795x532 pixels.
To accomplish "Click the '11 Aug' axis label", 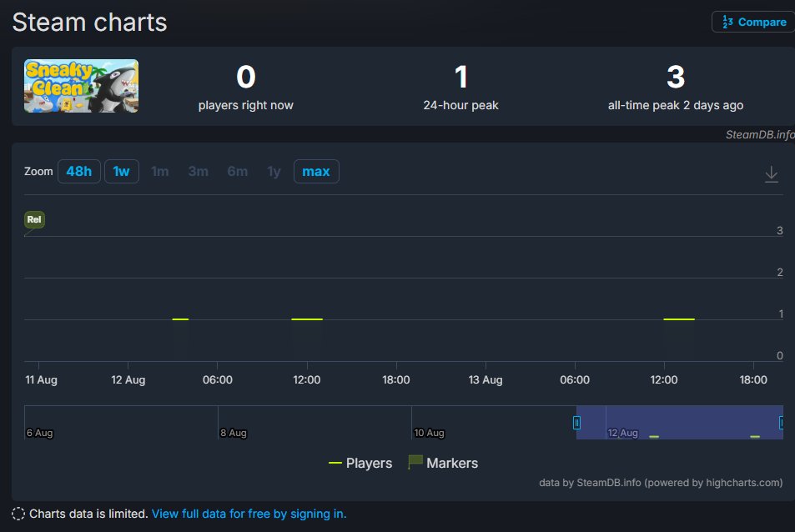I will 41,379.
